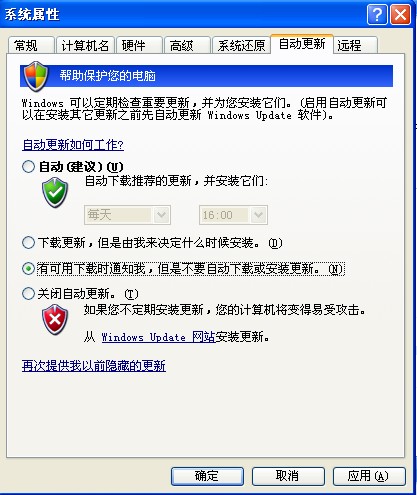Select the 关闭自动更新 radio button
This screenshot has width=417, height=495.
click(x=28, y=294)
